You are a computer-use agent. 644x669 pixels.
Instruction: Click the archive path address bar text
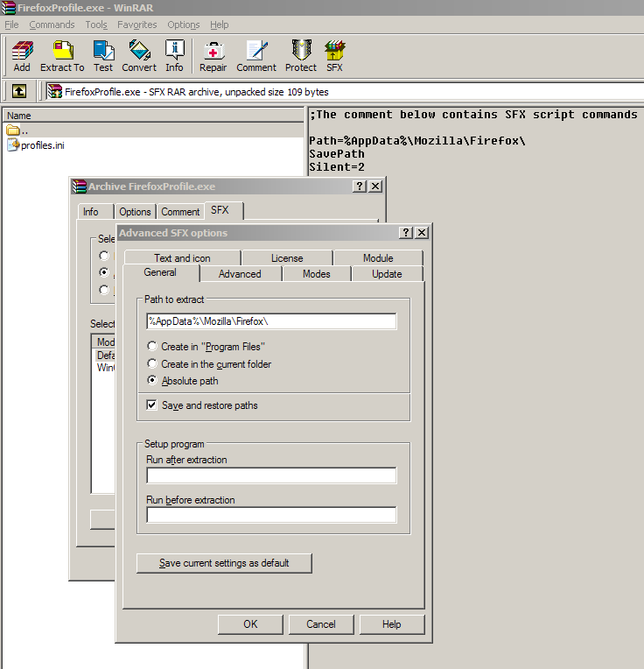[x=197, y=92]
